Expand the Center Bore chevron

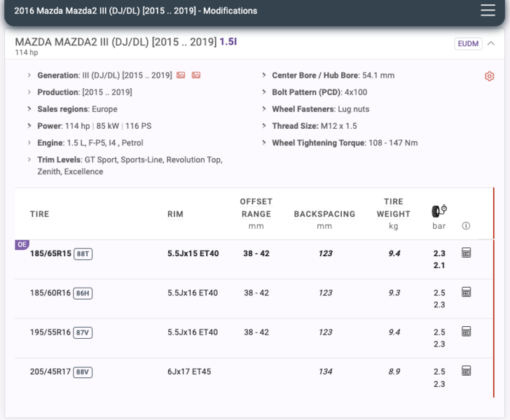264,75
